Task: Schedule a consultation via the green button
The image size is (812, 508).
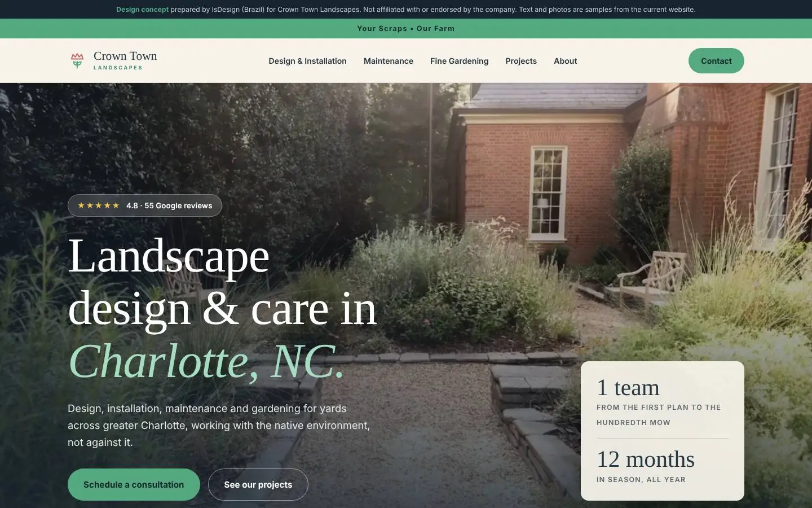Action: point(134,484)
